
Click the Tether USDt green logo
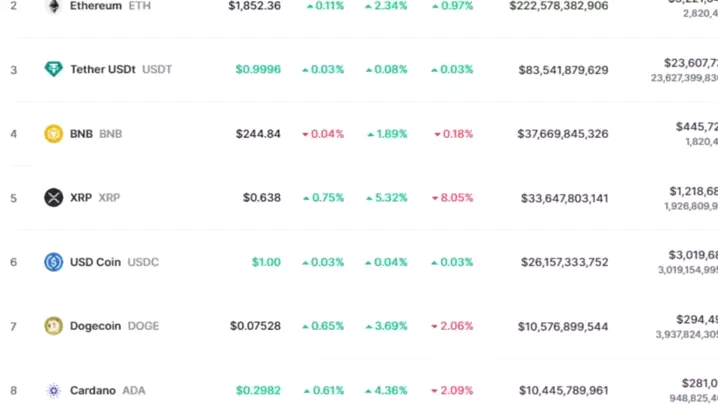[54, 69]
